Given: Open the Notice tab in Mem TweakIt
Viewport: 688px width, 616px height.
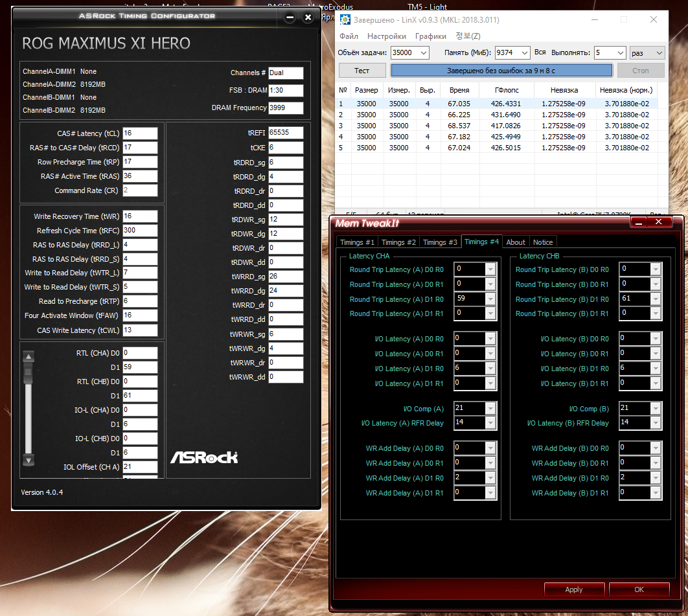Looking at the screenshot, I should (x=543, y=242).
